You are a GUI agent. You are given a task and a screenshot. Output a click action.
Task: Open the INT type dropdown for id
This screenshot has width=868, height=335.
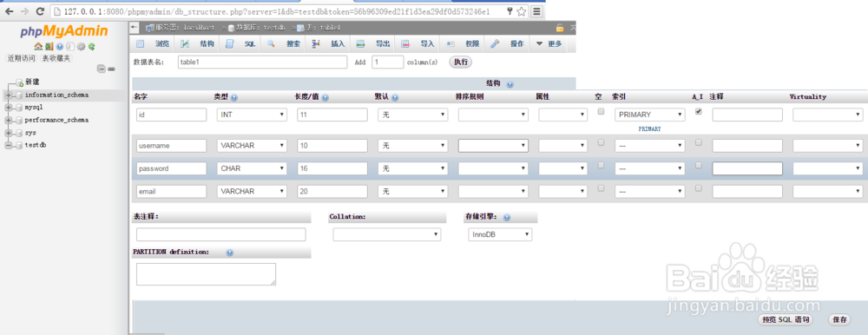[x=252, y=115]
